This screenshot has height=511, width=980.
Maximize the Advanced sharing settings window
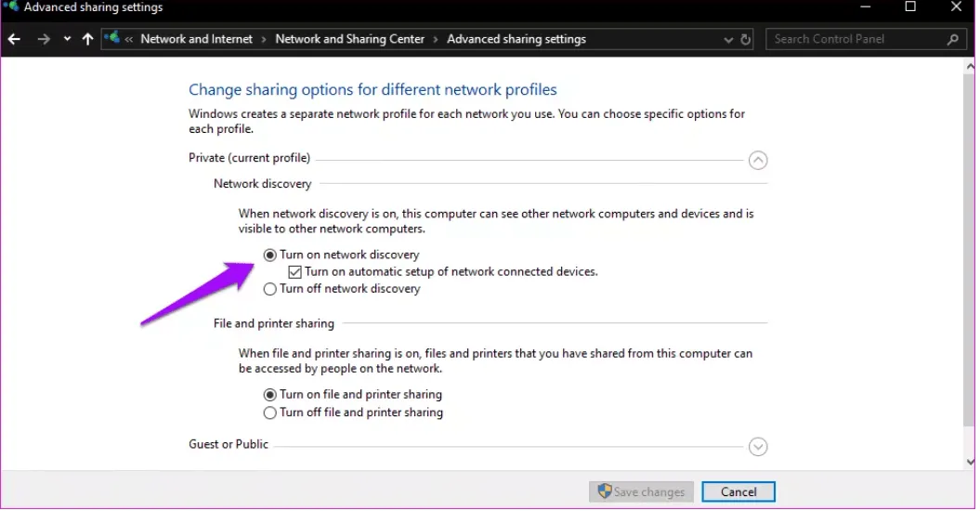tap(910, 7)
